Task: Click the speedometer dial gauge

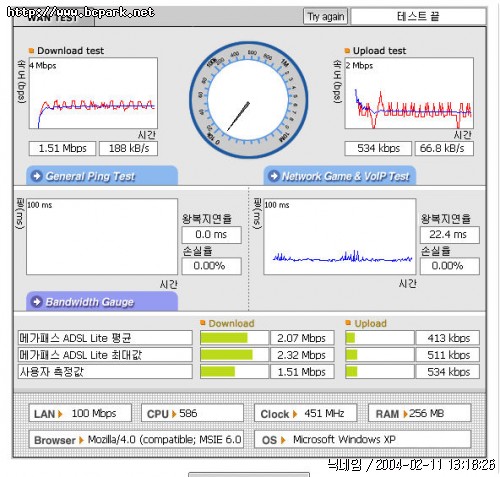Action: [x=248, y=100]
